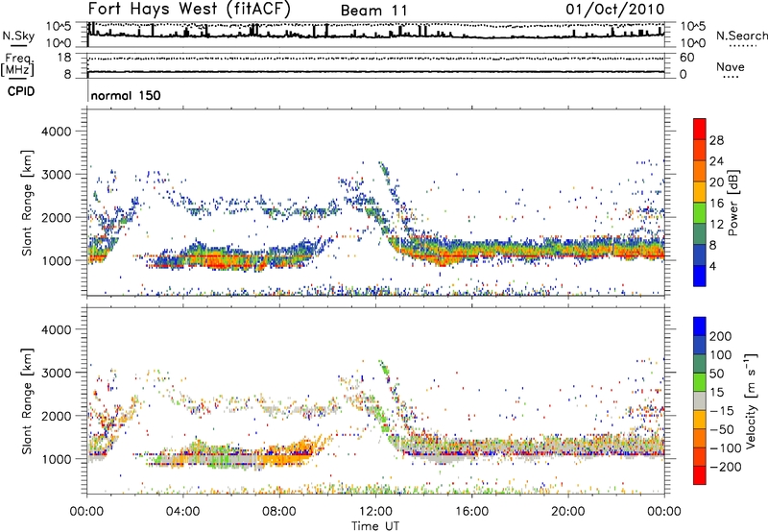Select the dotted line sample under 'N.Search'
The image size is (768, 532).
[x=742, y=45]
